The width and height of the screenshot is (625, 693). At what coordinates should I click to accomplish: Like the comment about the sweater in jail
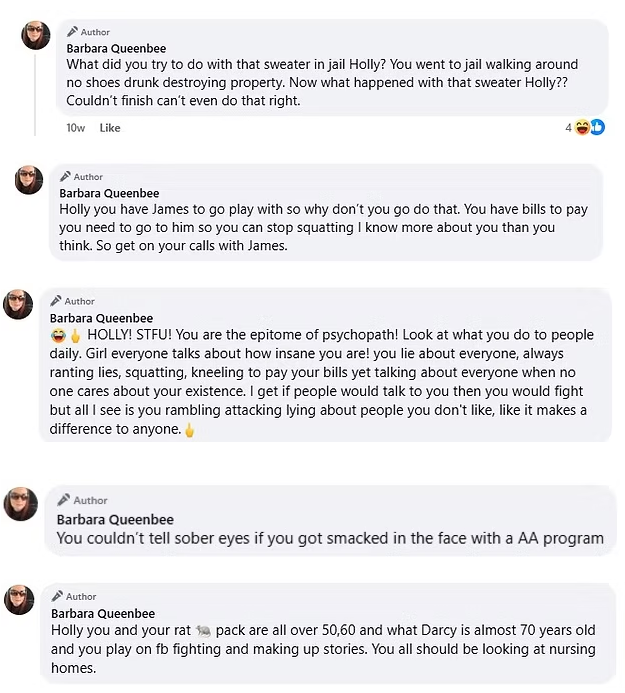tap(110, 128)
